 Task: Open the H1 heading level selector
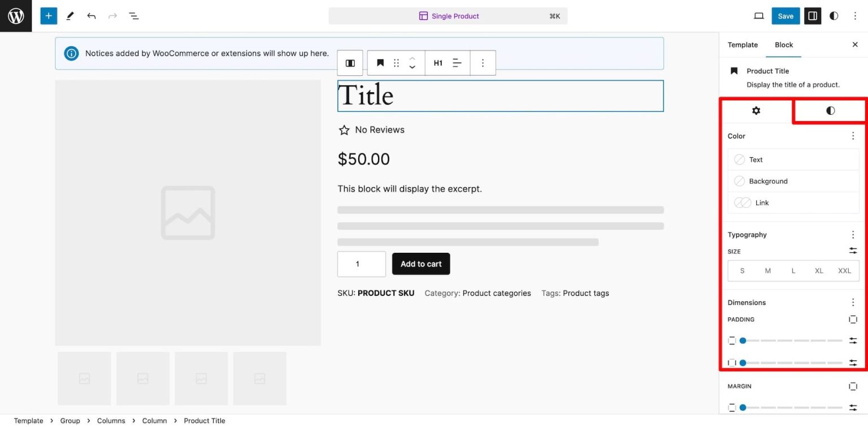(x=438, y=63)
